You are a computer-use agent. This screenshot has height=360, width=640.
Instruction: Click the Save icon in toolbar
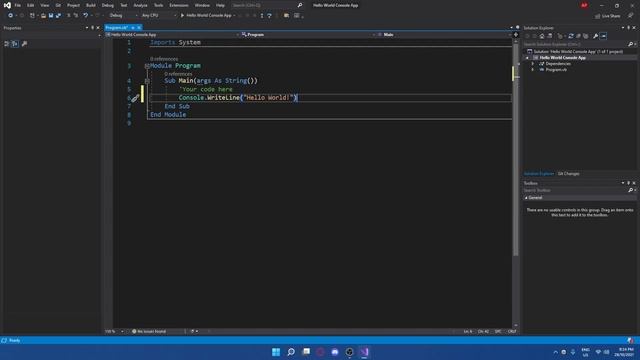tap(51, 16)
